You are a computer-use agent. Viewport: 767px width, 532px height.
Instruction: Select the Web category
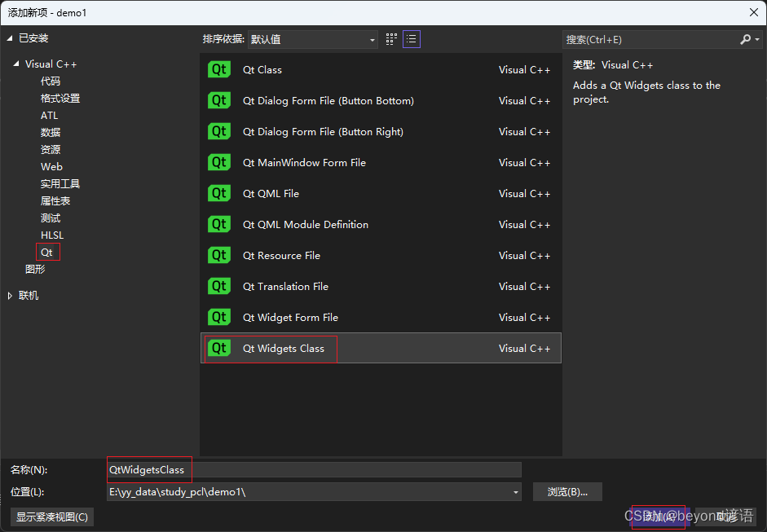(51, 167)
